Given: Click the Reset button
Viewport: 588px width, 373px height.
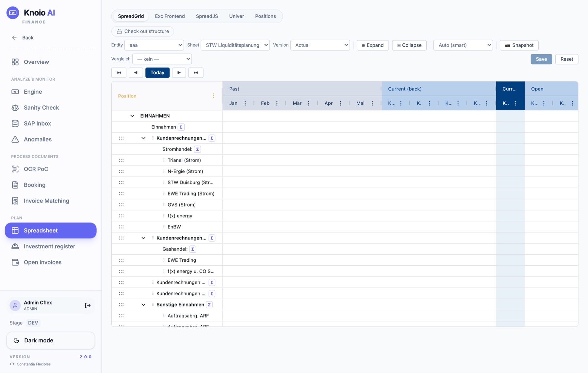Looking at the screenshot, I should click(x=567, y=59).
